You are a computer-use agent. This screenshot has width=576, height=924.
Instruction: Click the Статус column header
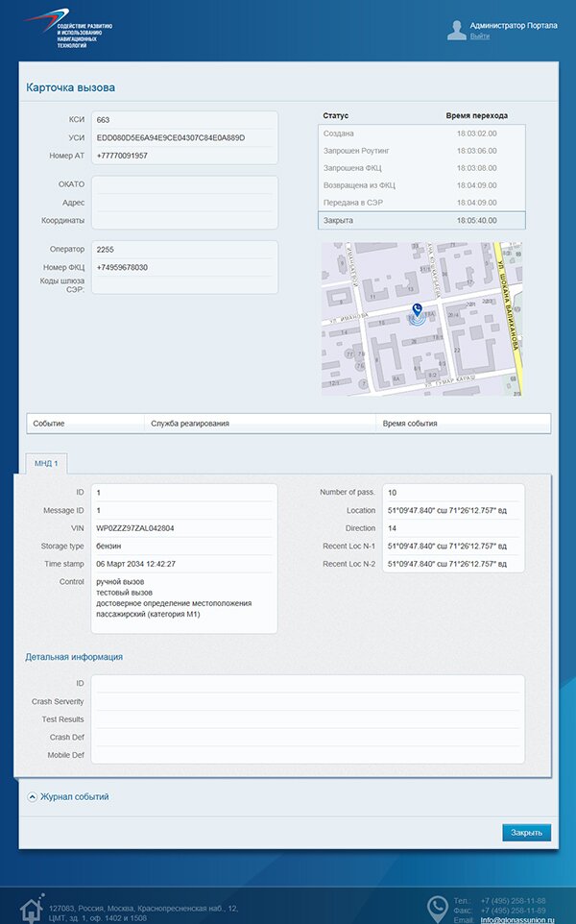coord(336,115)
